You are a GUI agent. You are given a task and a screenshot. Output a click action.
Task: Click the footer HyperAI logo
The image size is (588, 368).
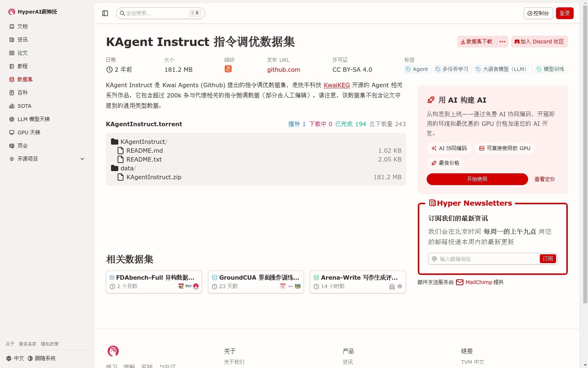coord(113,351)
